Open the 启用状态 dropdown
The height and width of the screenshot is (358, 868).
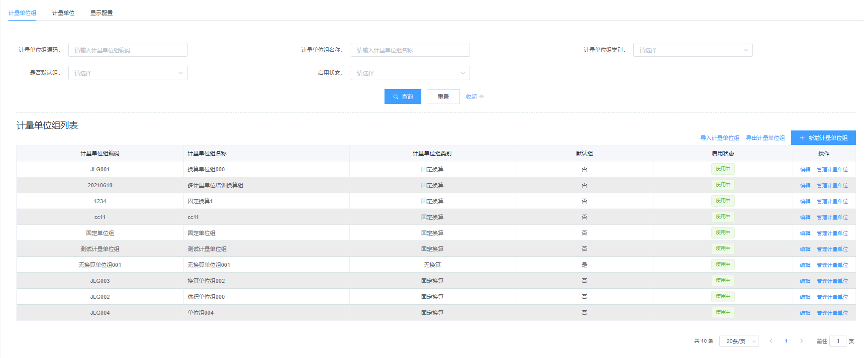coord(410,73)
